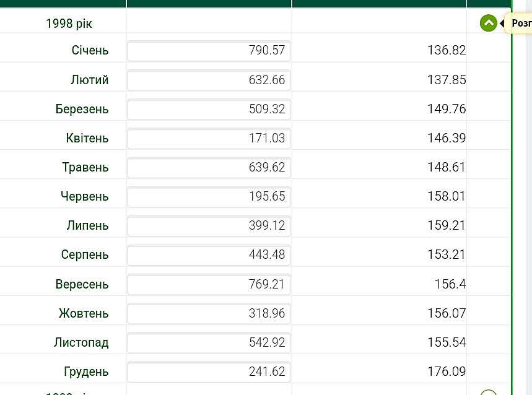Click the 1998 рік year heading
This screenshot has width=532, height=395.
pyautogui.click(x=69, y=24)
